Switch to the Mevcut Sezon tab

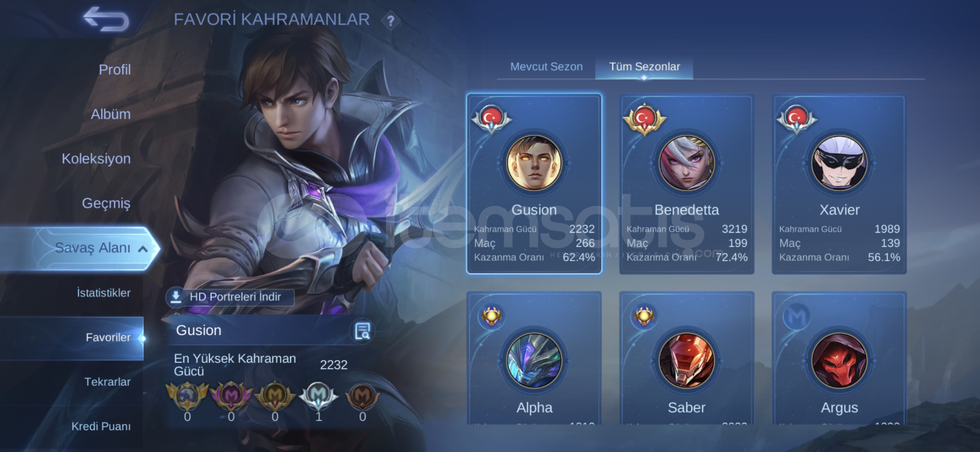(546, 67)
